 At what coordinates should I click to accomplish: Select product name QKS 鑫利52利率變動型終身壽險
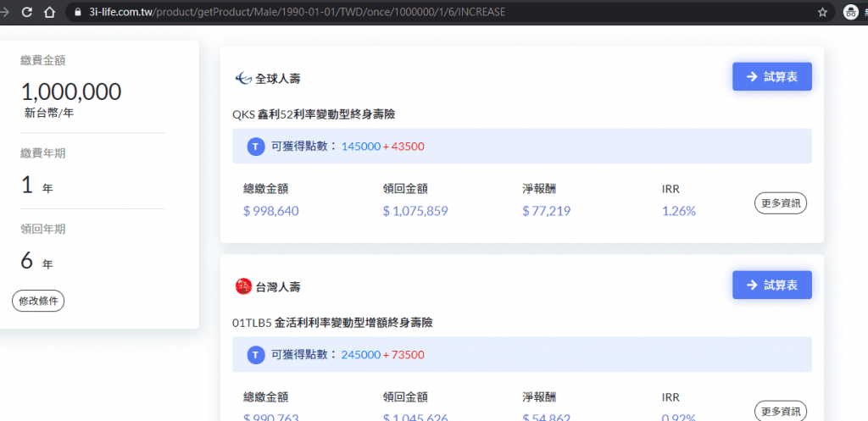[314, 114]
